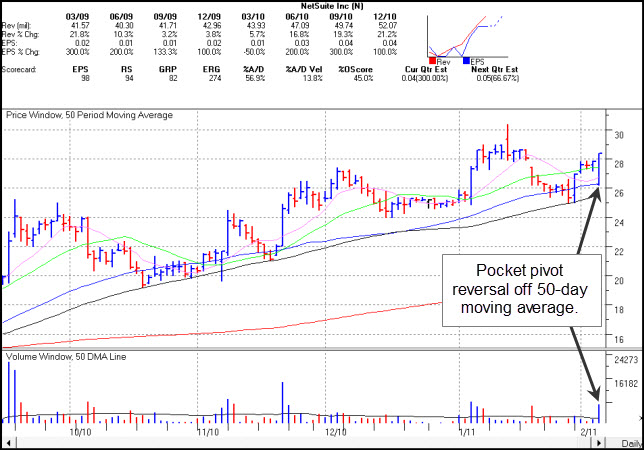Click the NetSuite Inc (N) title
644x450 pixels.
332,6
